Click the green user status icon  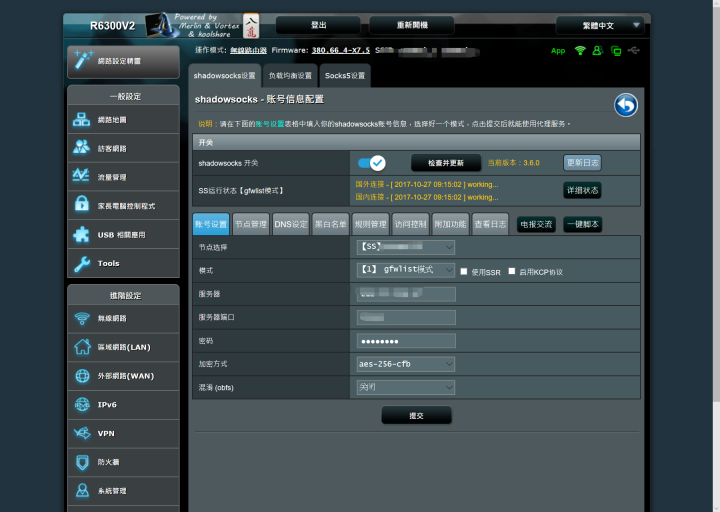click(x=597, y=51)
